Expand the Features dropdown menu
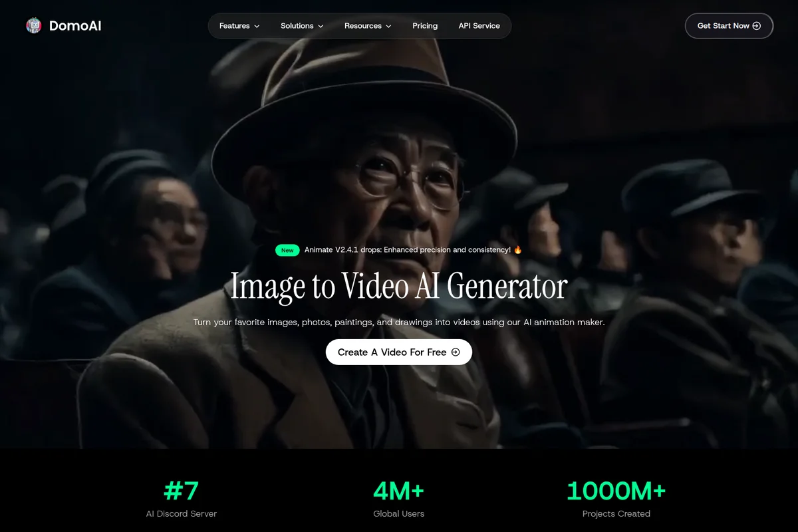798x532 pixels. [x=234, y=26]
